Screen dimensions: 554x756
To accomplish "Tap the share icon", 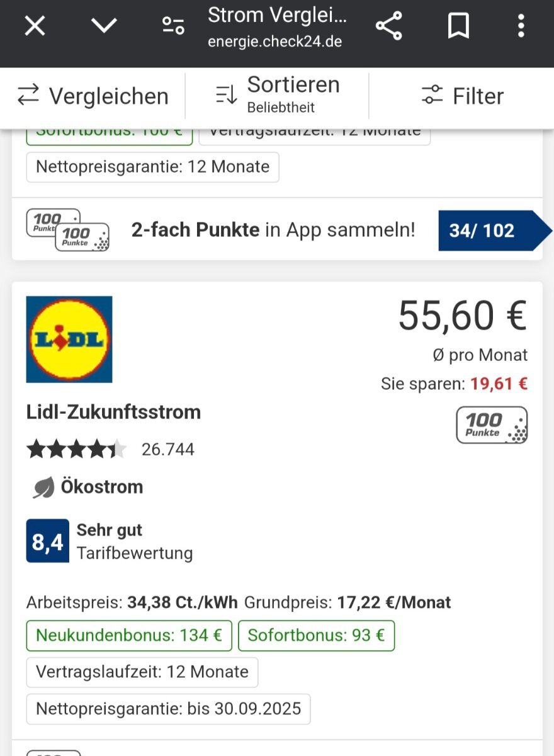I will pos(388,26).
